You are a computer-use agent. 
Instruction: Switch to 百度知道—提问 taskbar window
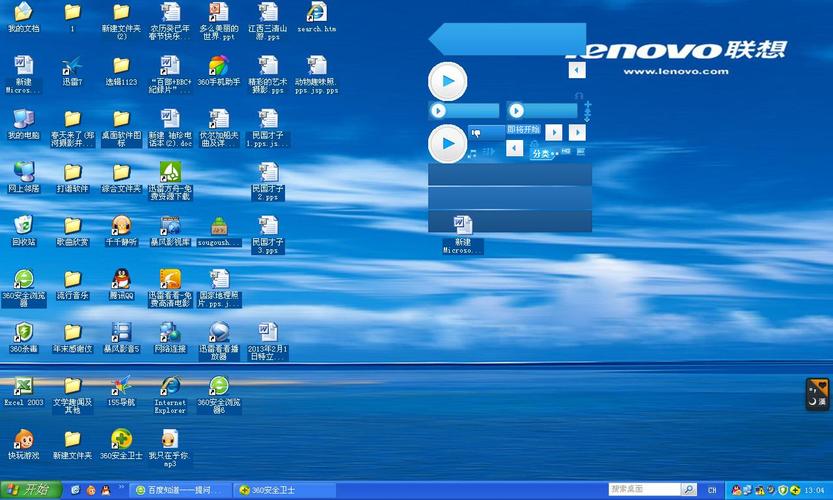(181, 490)
